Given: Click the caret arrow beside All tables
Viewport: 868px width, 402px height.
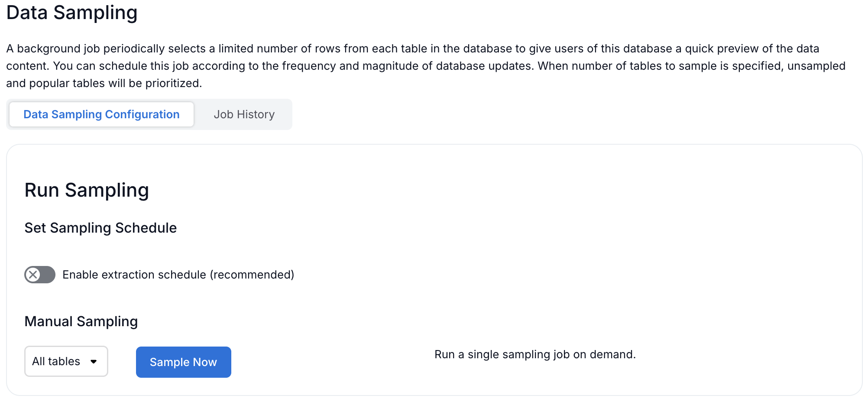Looking at the screenshot, I should click(x=94, y=361).
